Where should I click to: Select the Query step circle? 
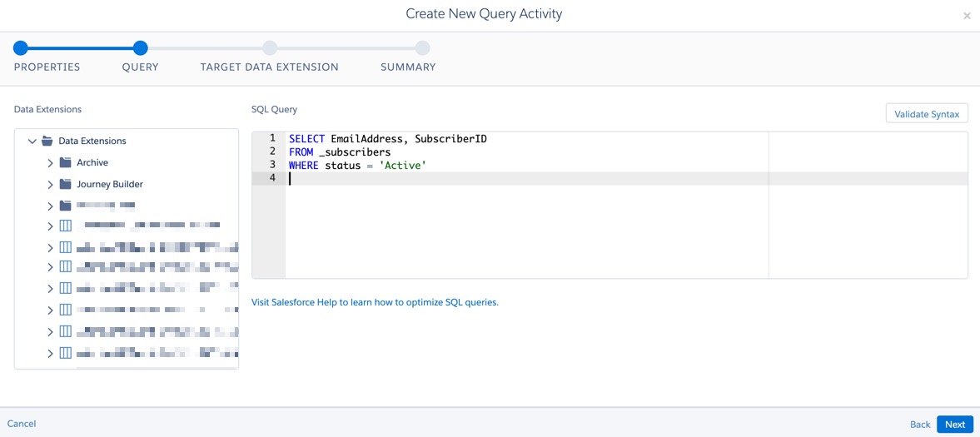pos(140,47)
